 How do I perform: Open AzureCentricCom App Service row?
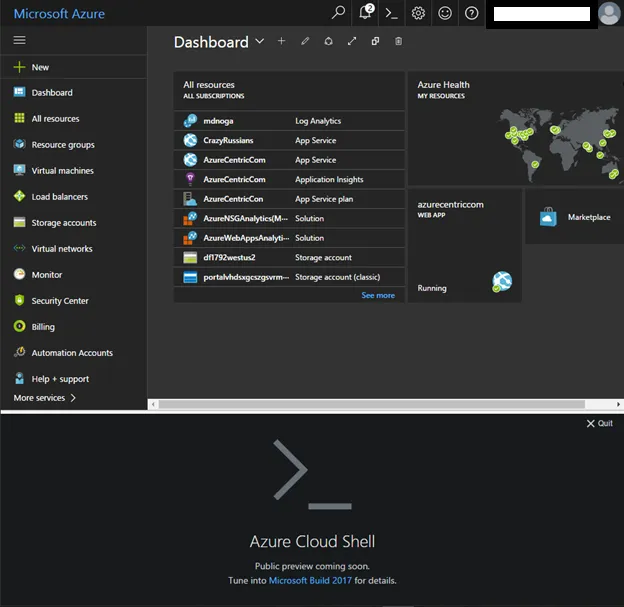coord(289,160)
